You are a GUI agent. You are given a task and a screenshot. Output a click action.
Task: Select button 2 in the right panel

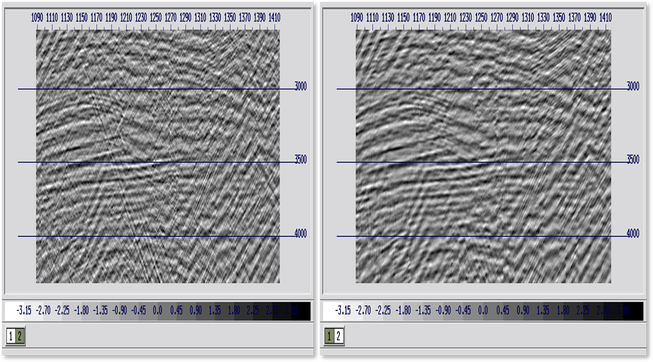pos(339,336)
